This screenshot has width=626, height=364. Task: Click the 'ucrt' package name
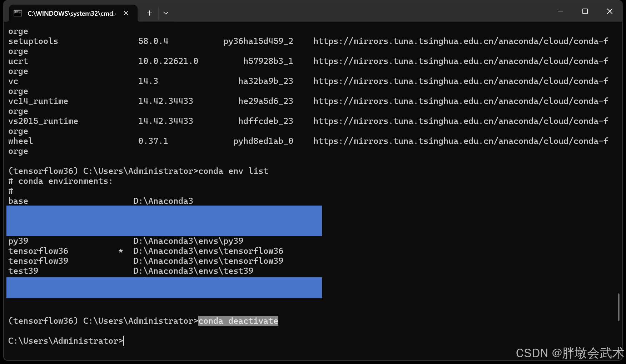pyautogui.click(x=18, y=61)
